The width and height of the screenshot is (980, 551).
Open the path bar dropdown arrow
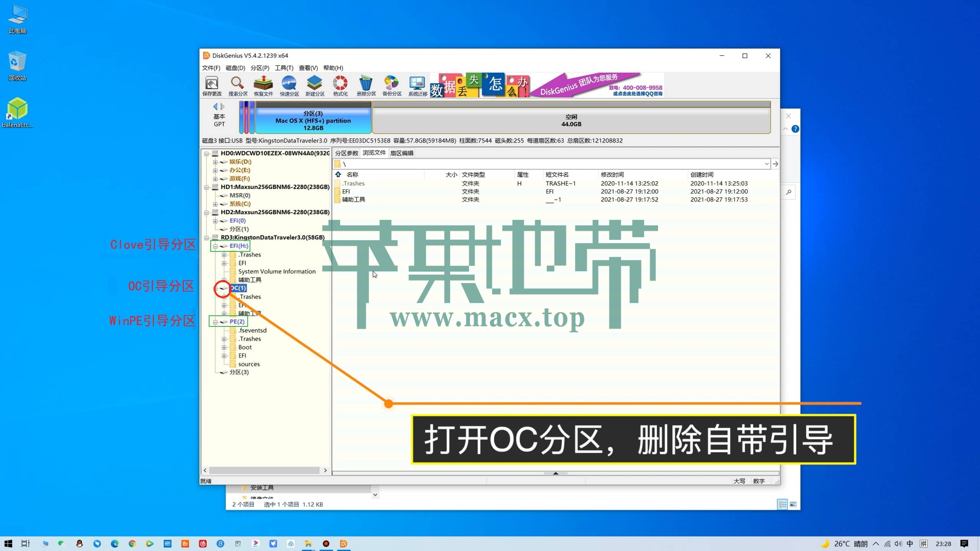[766, 164]
